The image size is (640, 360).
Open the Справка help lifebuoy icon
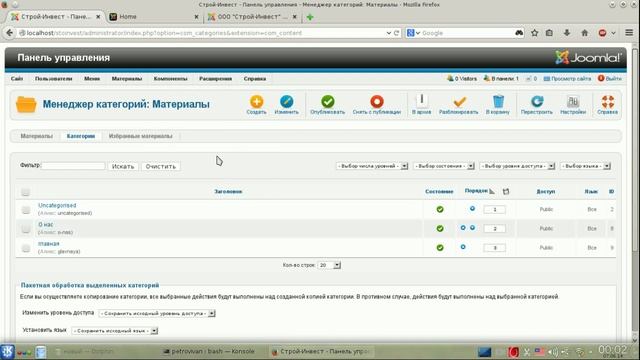tap(607, 102)
